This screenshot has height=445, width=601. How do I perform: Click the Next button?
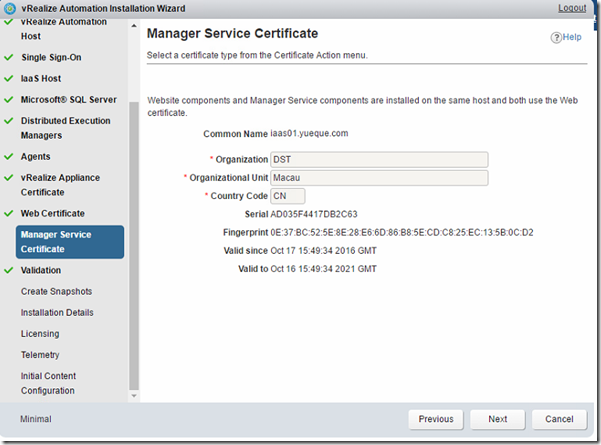[x=498, y=419]
